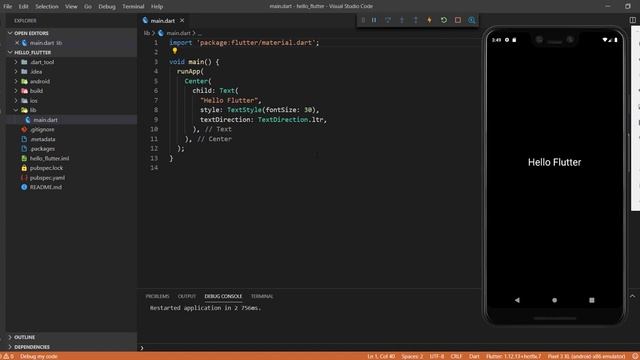The image size is (640, 360).
Task: Click the Flutter version in status bar
Action: (513, 356)
